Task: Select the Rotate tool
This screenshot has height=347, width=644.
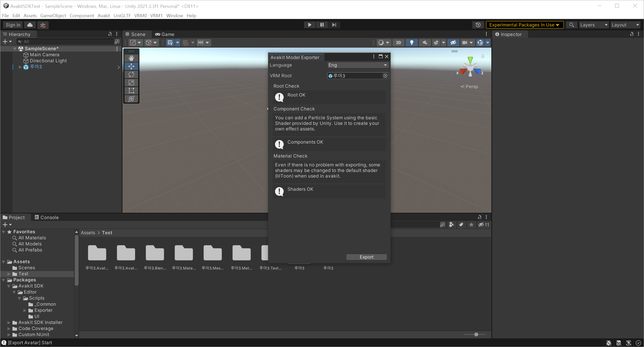Action: [x=131, y=74]
